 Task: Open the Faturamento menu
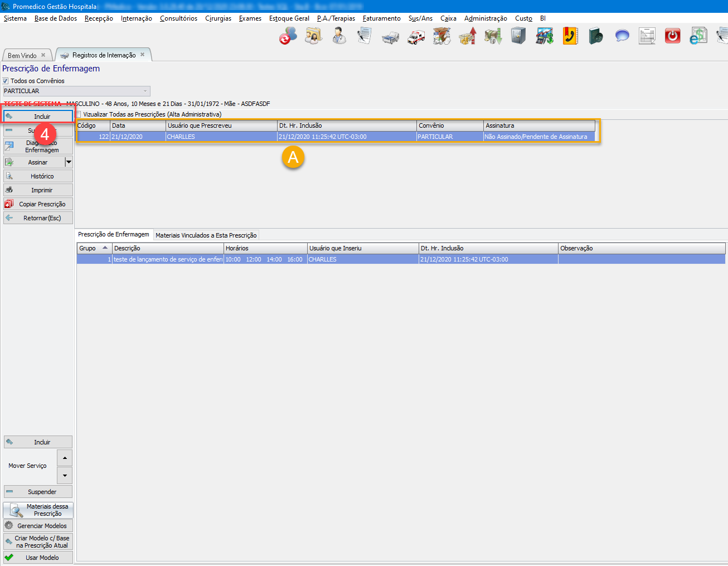point(381,18)
